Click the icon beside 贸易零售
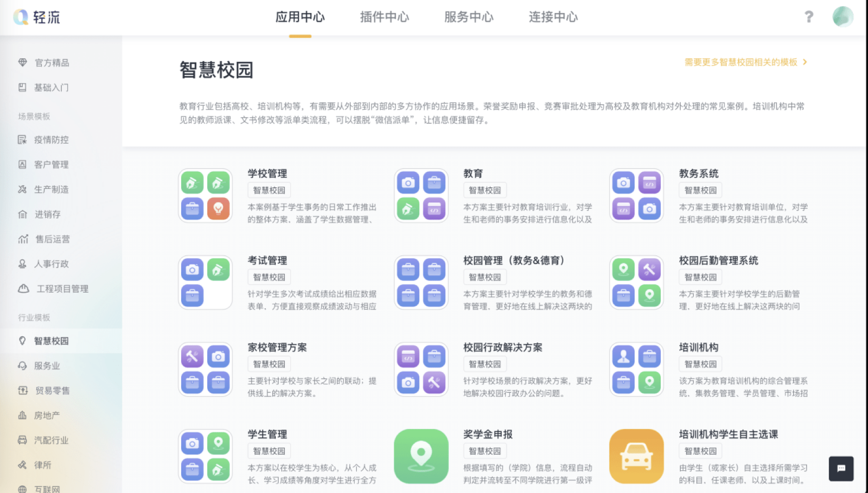This screenshot has width=868, height=493. pyautogui.click(x=23, y=390)
